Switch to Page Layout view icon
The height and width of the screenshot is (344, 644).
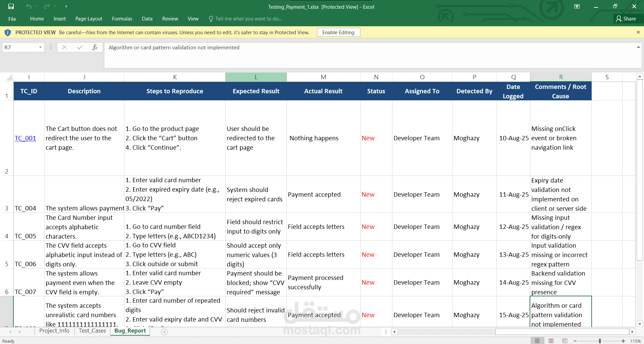(x=551, y=341)
